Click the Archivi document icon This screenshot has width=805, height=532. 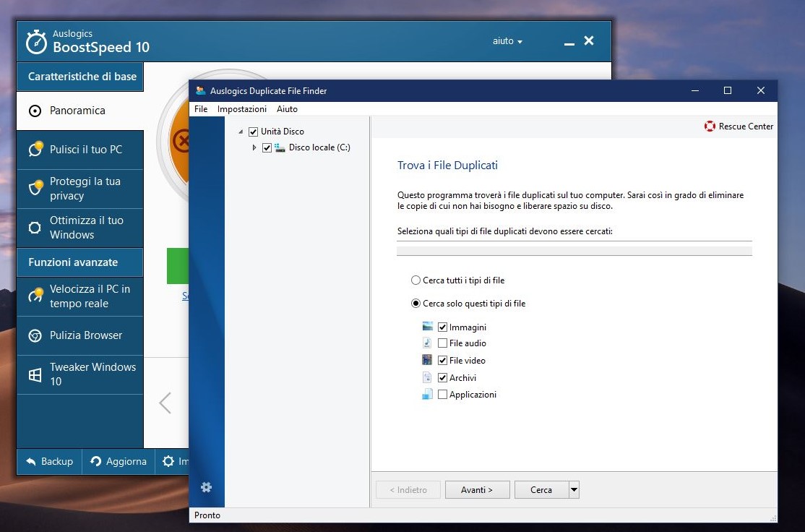427,377
